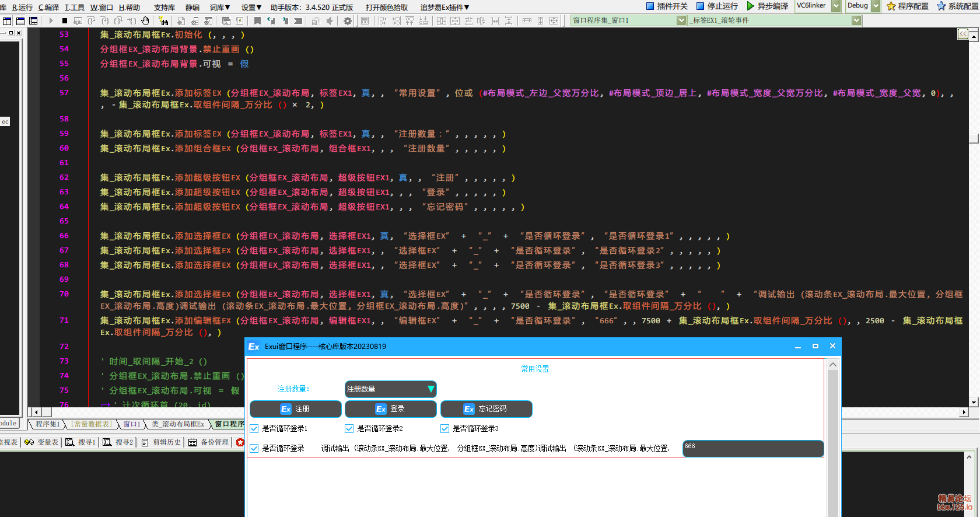Click the Run (play) toolbar icon

51,21
